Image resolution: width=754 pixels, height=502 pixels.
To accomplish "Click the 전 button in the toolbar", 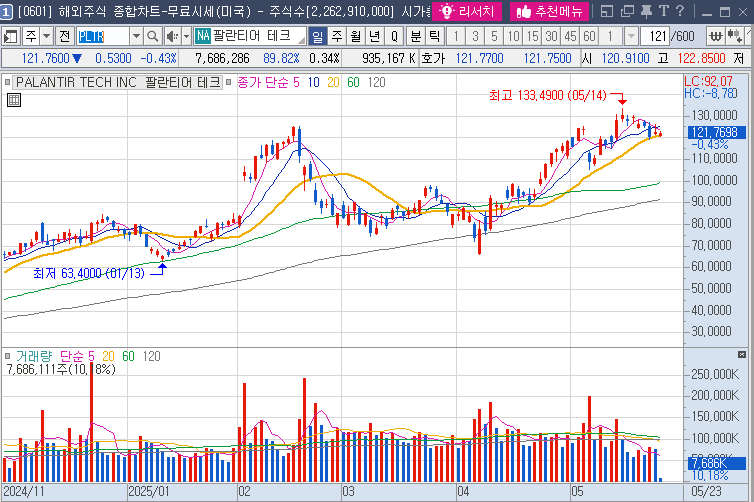I will coord(64,36).
